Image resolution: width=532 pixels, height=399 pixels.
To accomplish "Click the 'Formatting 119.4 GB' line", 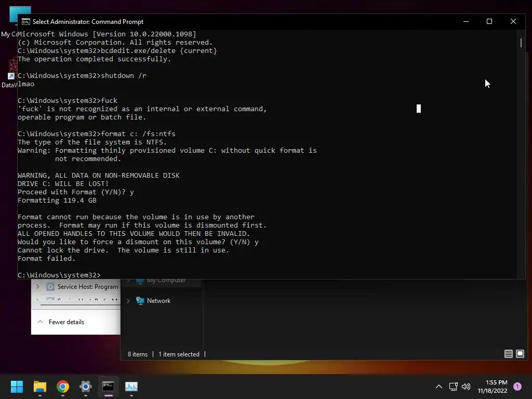I will pyautogui.click(x=57, y=200).
